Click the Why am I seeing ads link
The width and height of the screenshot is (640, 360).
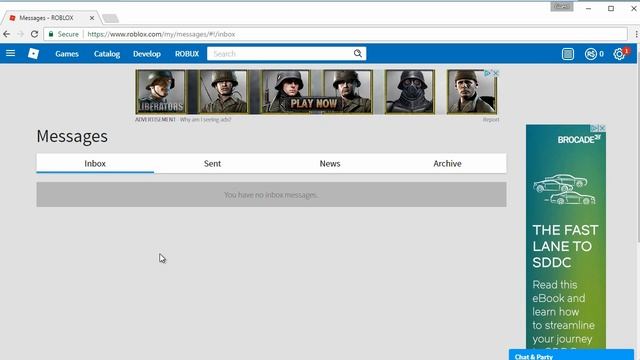pyautogui.click(x=205, y=120)
